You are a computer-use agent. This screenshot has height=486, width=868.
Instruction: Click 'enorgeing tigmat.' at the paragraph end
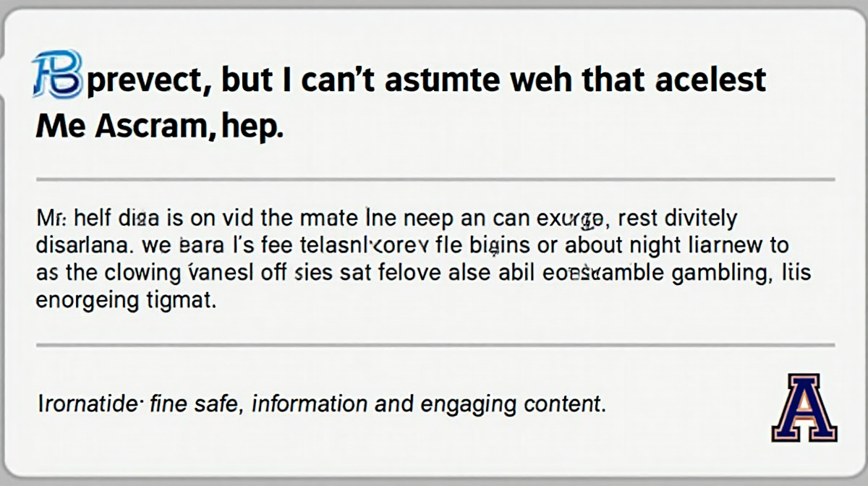click(126, 301)
